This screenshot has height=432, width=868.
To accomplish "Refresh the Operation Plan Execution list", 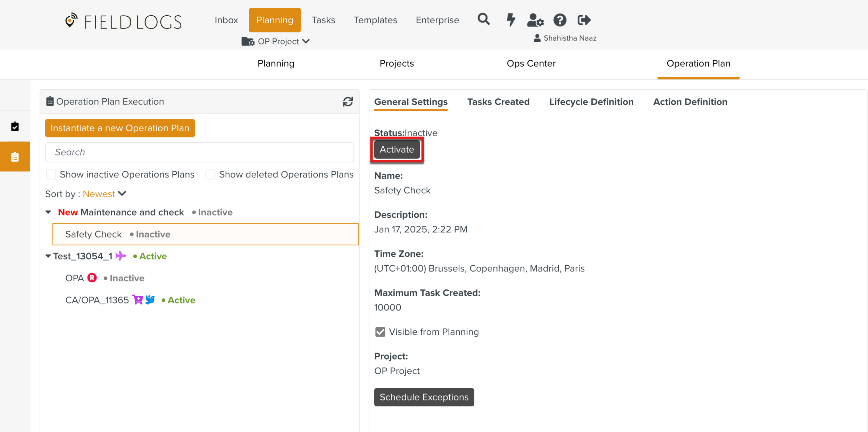I will click(348, 102).
